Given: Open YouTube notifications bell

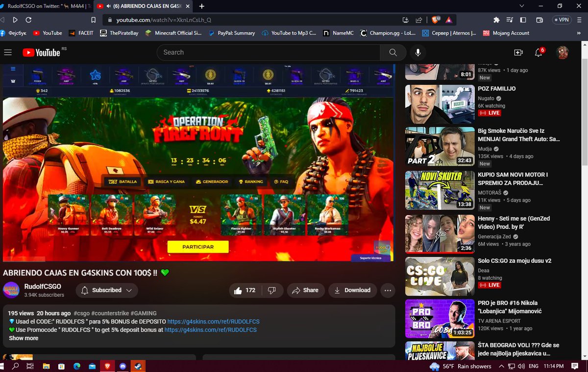Looking at the screenshot, I should pyautogui.click(x=539, y=52).
